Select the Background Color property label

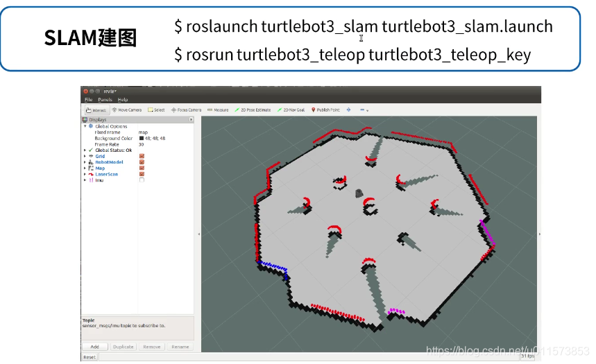[113, 138]
